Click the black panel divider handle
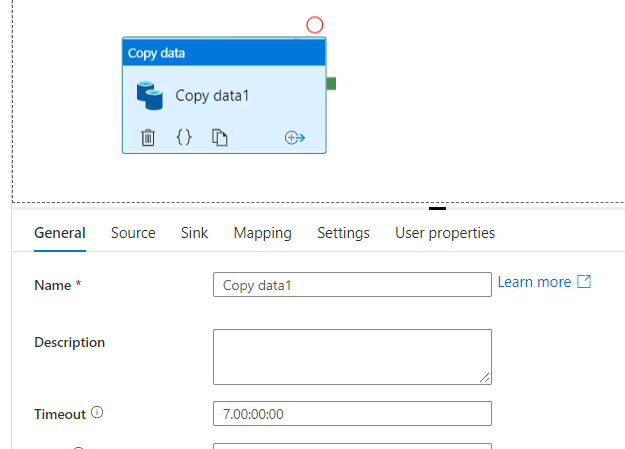 (437, 208)
